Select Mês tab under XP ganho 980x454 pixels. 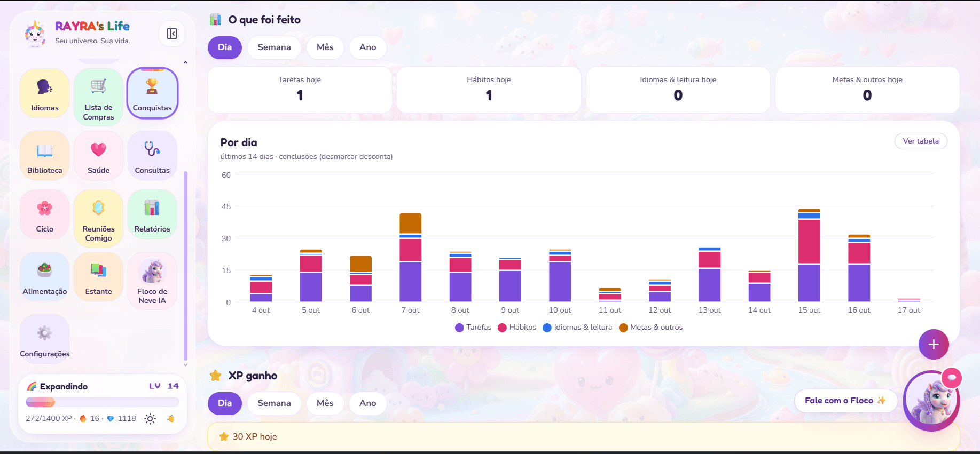[x=325, y=403]
